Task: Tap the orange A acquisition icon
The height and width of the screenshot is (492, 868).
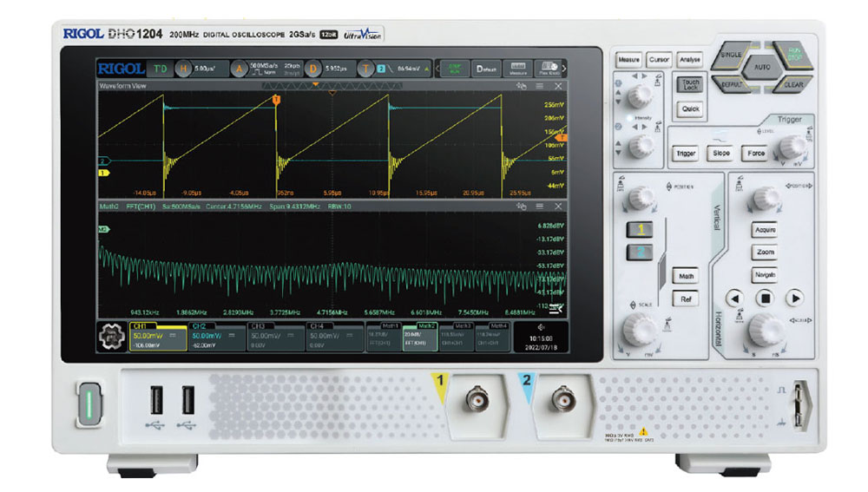Action: pyautogui.click(x=240, y=68)
